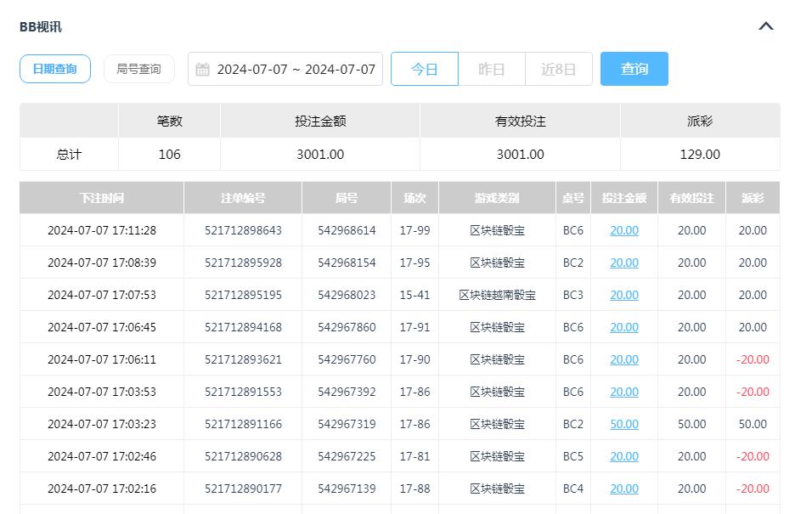Click the 注单编号 column header
Viewport: 812px width, 514px height.
[242, 197]
